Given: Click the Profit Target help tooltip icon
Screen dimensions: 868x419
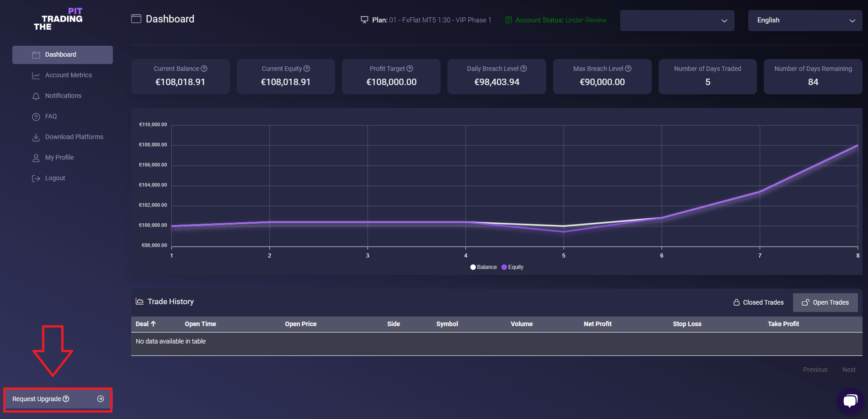Looking at the screenshot, I should click(x=410, y=68).
